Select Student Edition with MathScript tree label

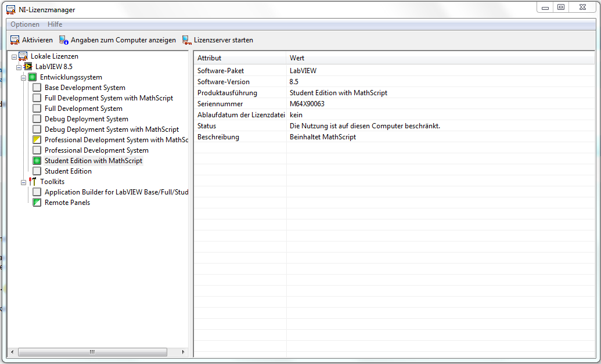93,161
